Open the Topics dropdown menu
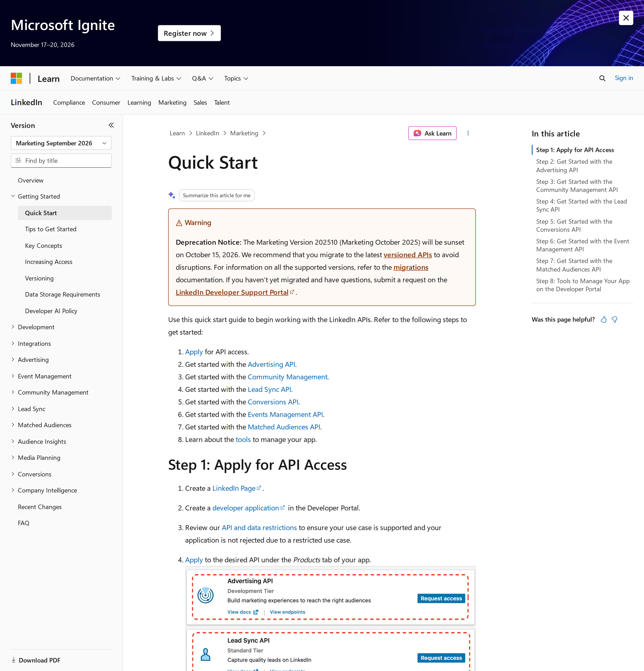This screenshot has height=671, width=644. pos(236,79)
